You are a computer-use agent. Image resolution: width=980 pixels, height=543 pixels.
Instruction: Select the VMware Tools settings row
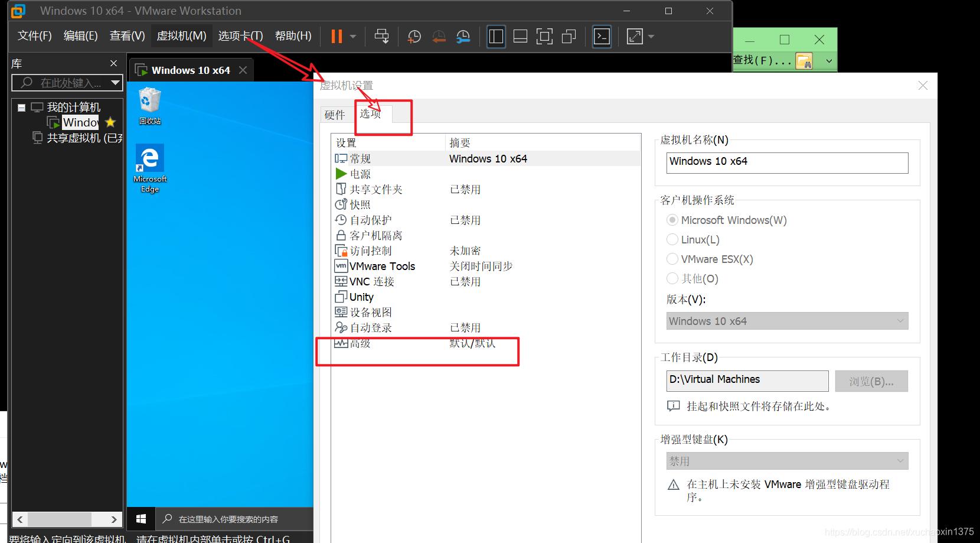485,266
